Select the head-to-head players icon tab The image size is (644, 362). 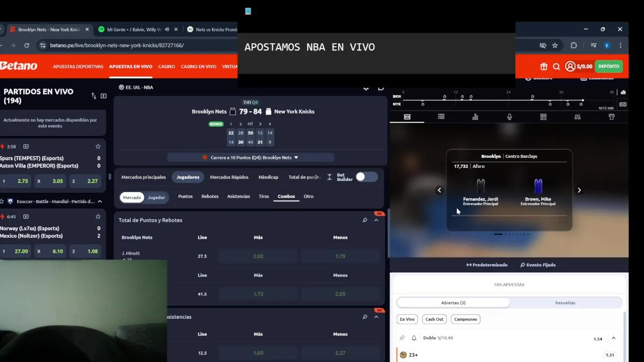coord(578,117)
